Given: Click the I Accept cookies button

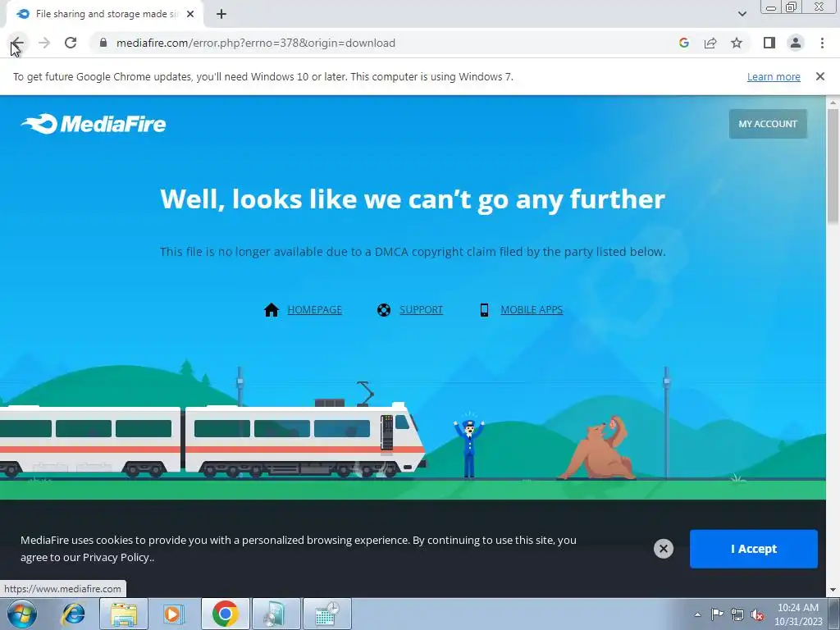Looking at the screenshot, I should tap(754, 549).
